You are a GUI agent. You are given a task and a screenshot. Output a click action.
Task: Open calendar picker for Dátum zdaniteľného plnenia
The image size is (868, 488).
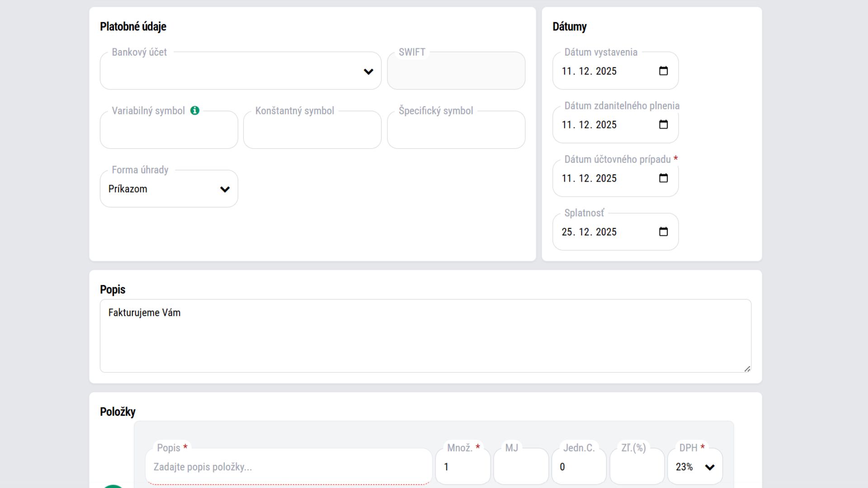click(x=663, y=125)
